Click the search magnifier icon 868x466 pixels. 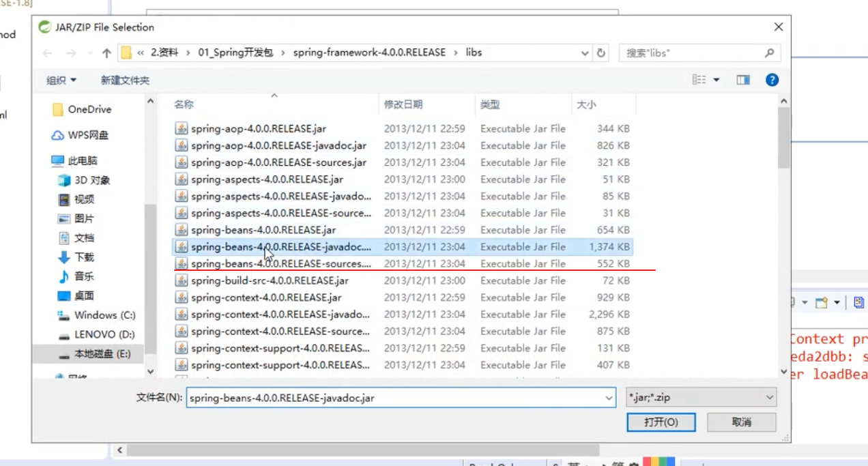point(769,53)
